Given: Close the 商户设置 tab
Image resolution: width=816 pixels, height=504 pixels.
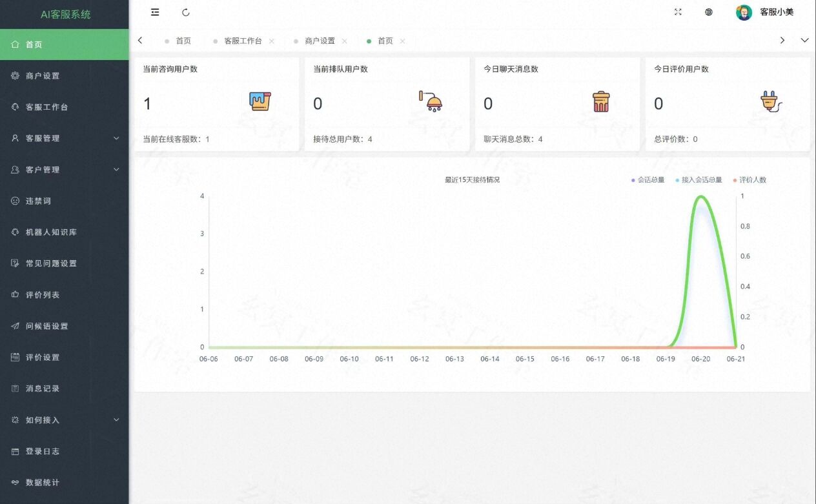Looking at the screenshot, I should (345, 41).
